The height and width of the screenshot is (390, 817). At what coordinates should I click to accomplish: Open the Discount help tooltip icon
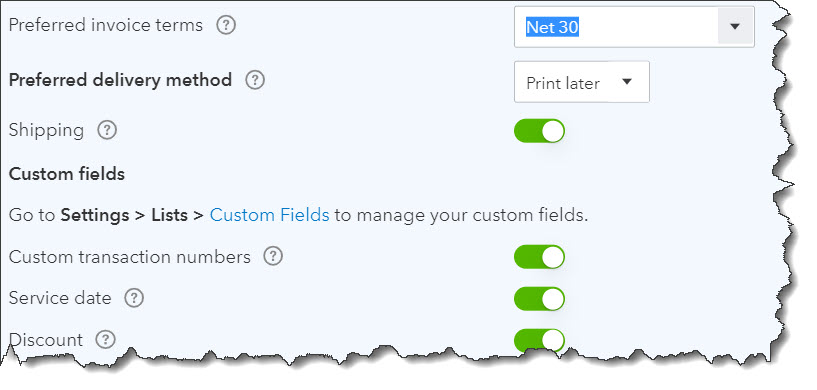pyautogui.click(x=105, y=340)
